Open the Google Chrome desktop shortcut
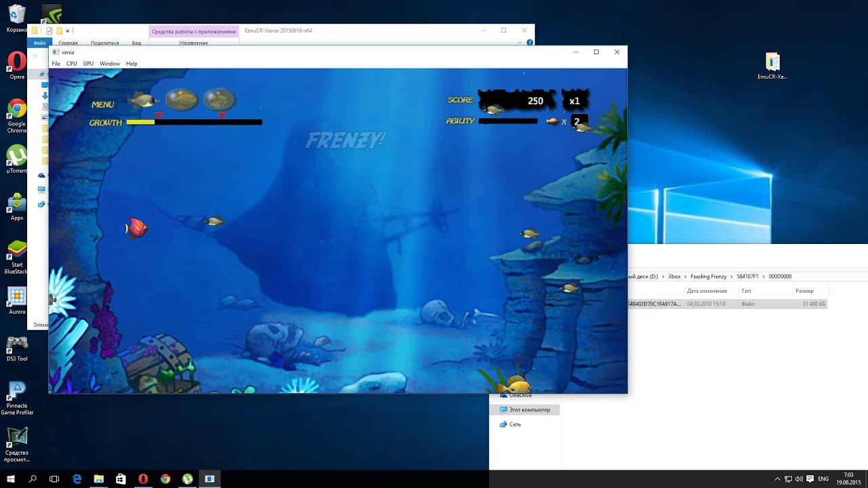 click(x=17, y=116)
